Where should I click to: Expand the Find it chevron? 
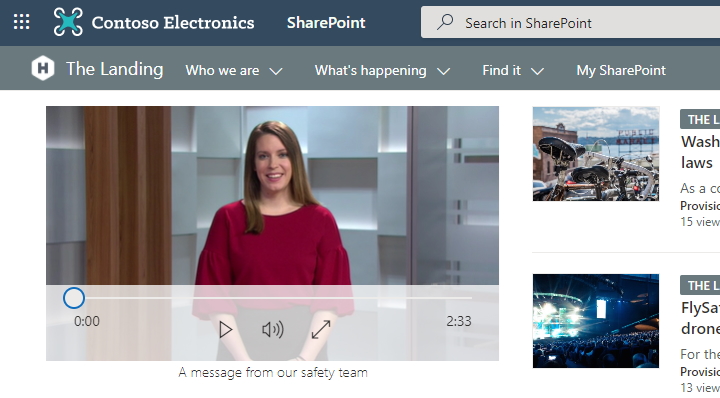(x=537, y=71)
